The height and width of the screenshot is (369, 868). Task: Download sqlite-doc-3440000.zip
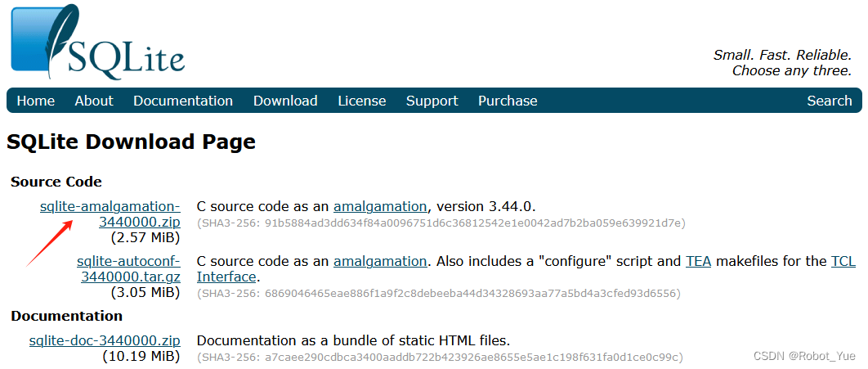coord(105,340)
